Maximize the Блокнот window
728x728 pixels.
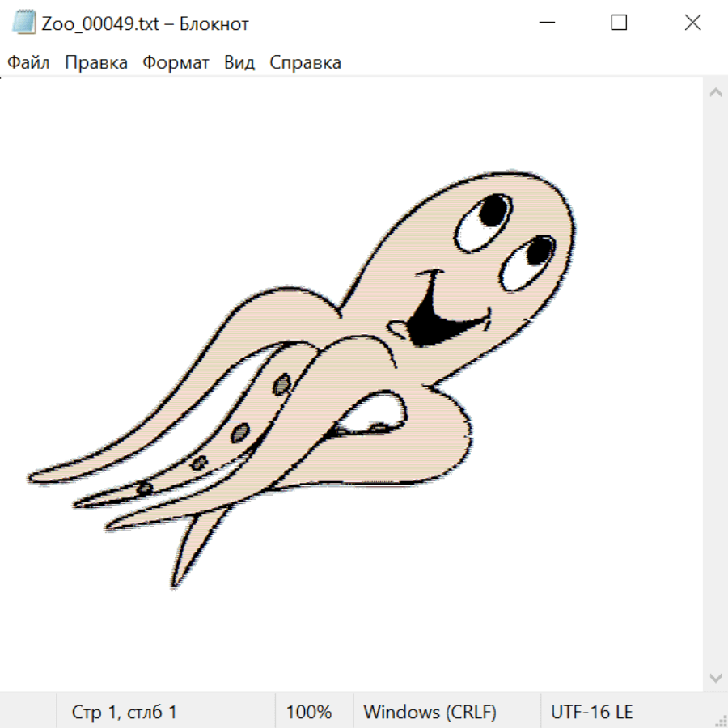tap(619, 23)
